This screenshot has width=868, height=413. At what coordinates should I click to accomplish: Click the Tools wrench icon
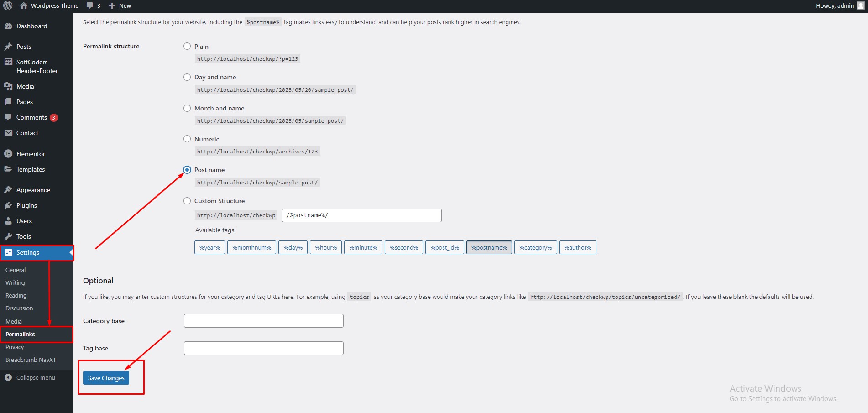click(8, 236)
